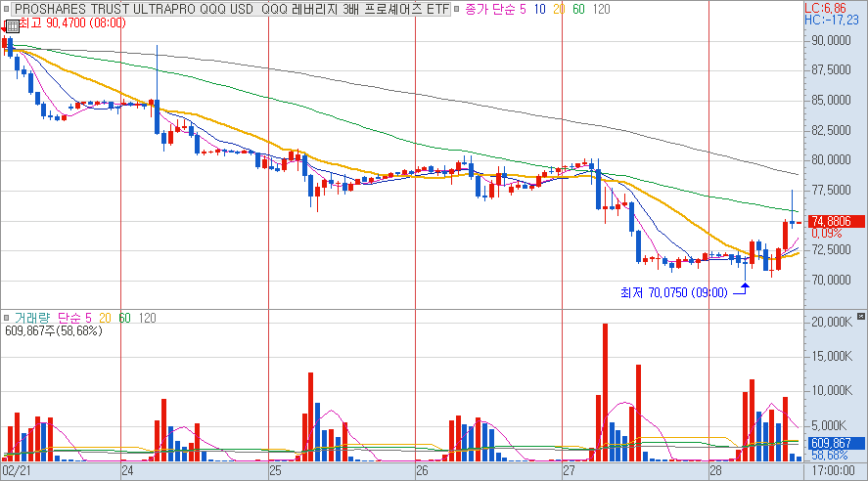Image resolution: width=868 pixels, height=481 pixels.
Task: Click the red 74.8806 current price tag
Action: point(836,222)
